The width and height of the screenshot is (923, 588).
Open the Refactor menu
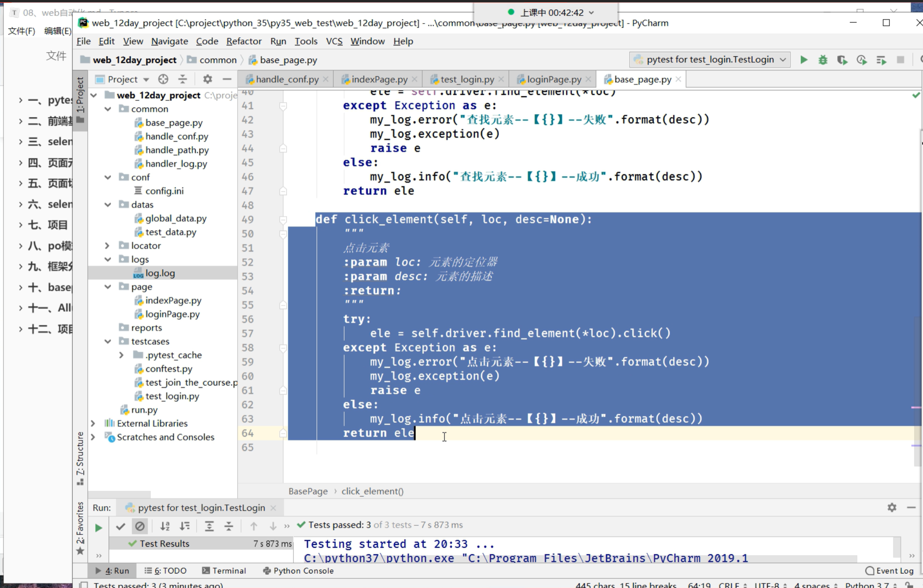point(244,41)
